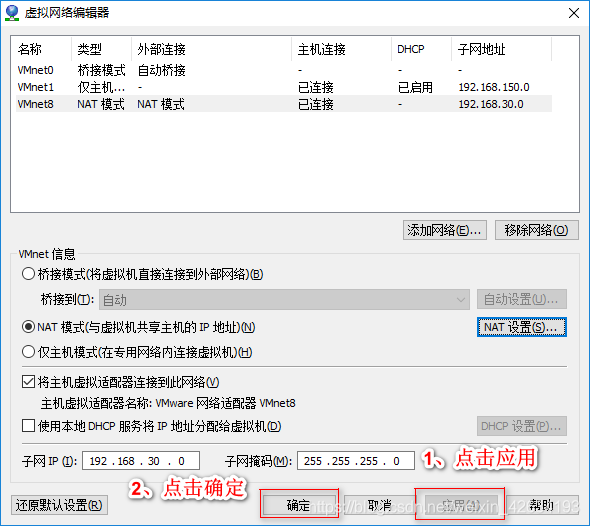Enable 使用本地 DHCP 服务 checkbox
This screenshot has width=590, height=526.
(29, 426)
